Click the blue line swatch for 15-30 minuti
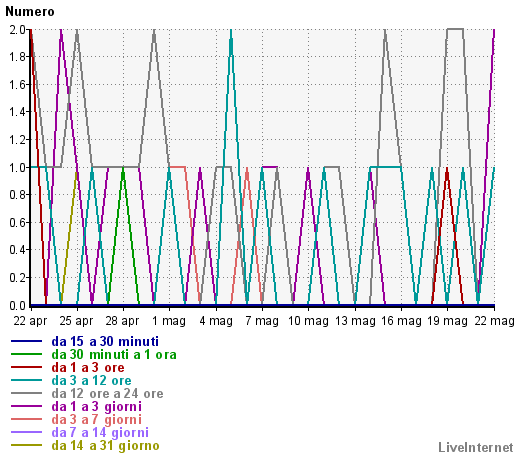The width and height of the screenshot is (520, 457). click(x=26, y=341)
